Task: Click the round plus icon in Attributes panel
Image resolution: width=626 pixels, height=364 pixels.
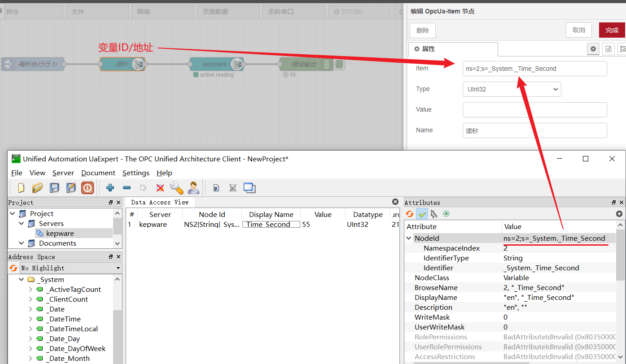Action: point(619,214)
